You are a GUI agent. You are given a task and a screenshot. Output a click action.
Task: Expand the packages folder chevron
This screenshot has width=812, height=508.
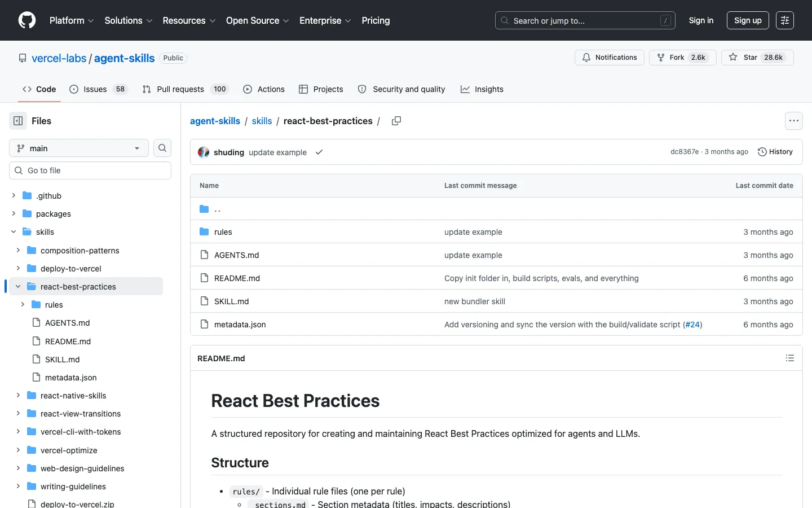pos(14,213)
